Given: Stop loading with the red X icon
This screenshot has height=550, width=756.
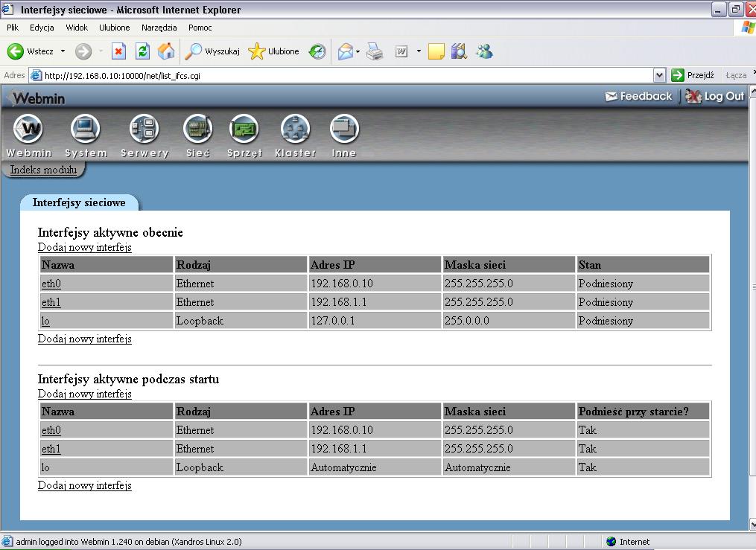Looking at the screenshot, I should tap(118, 51).
